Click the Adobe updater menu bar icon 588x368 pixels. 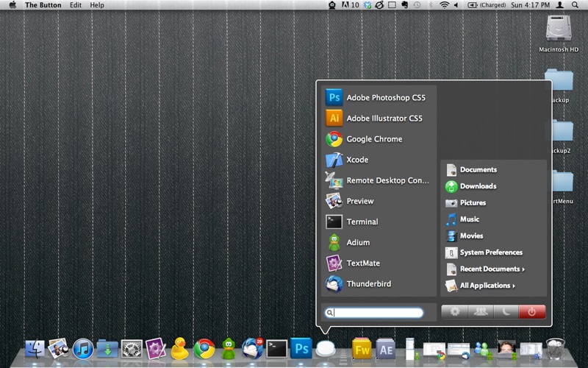351,5
